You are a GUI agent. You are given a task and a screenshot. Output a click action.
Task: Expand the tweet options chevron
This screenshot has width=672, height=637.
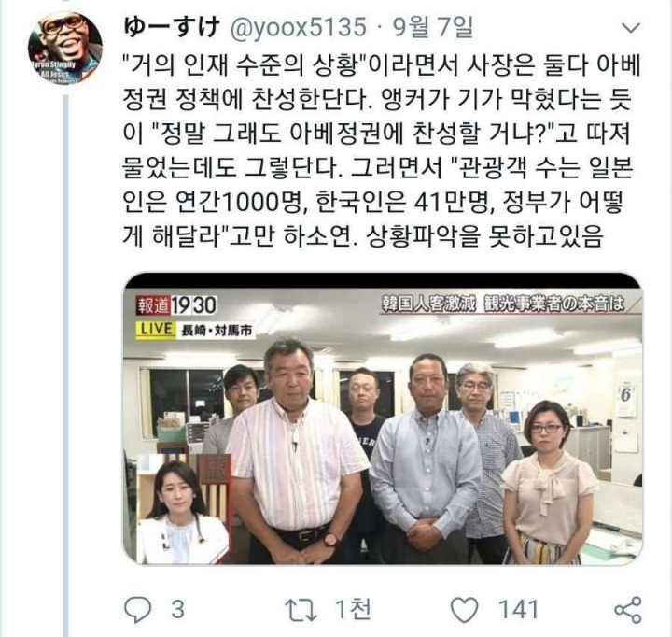point(631,28)
